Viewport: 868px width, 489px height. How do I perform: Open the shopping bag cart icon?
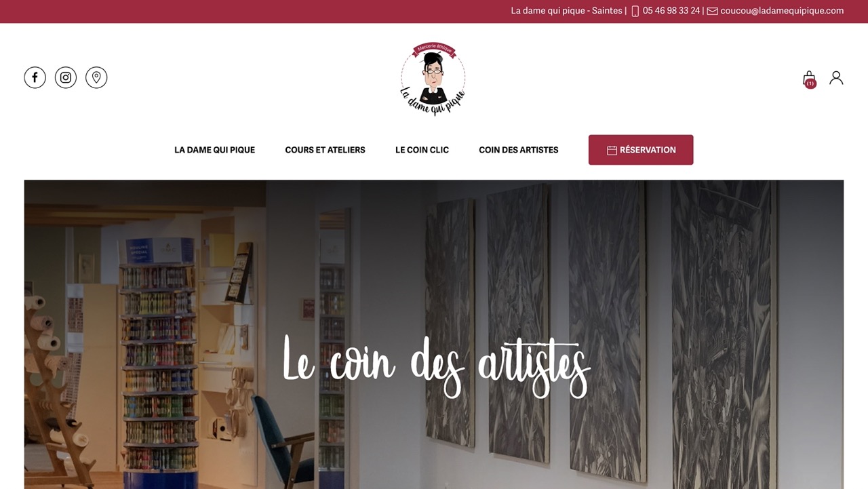point(809,79)
